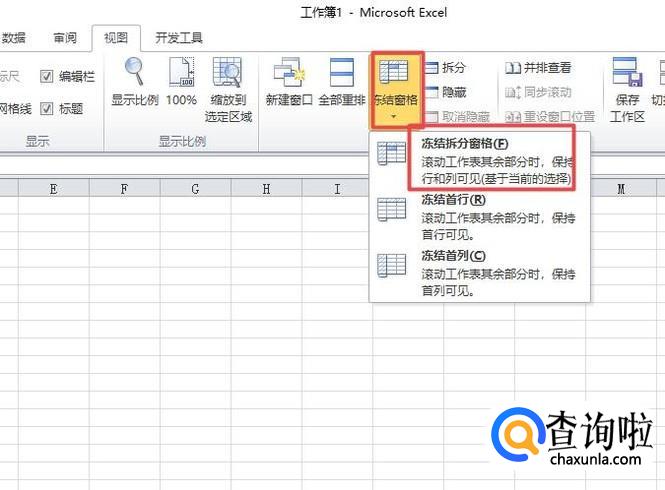Toggle the 编辑栏 formula bar checkbox

(x=47, y=76)
